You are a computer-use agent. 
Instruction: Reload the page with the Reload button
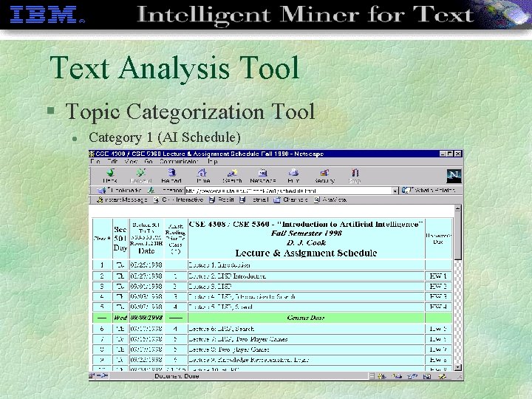click(x=171, y=176)
